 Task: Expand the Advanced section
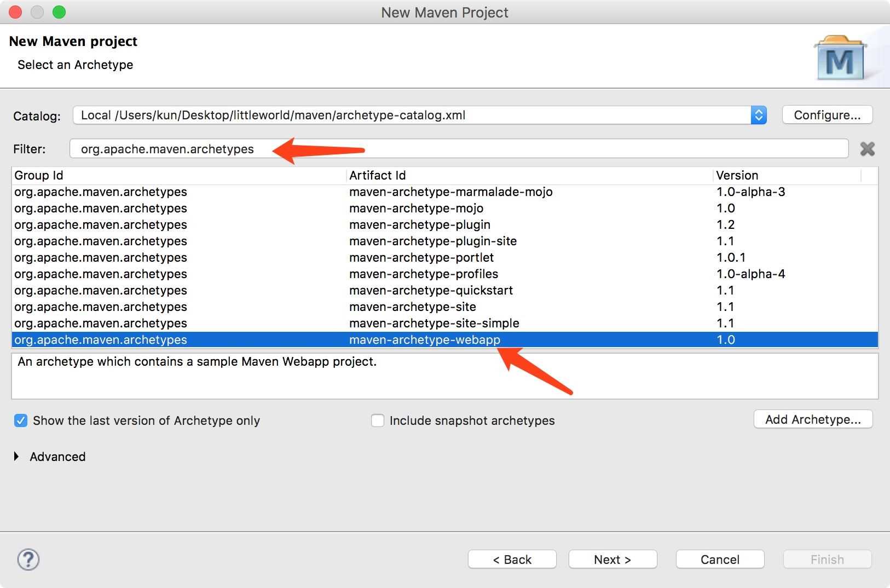pyautogui.click(x=16, y=457)
